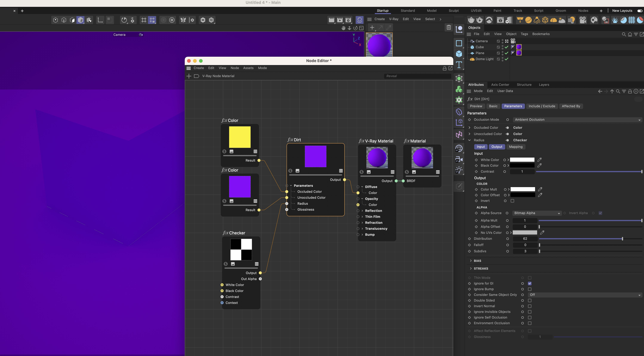644x356 pixels.
Task: Open the Bookmarks menu in Objects panel
Action: (541, 34)
